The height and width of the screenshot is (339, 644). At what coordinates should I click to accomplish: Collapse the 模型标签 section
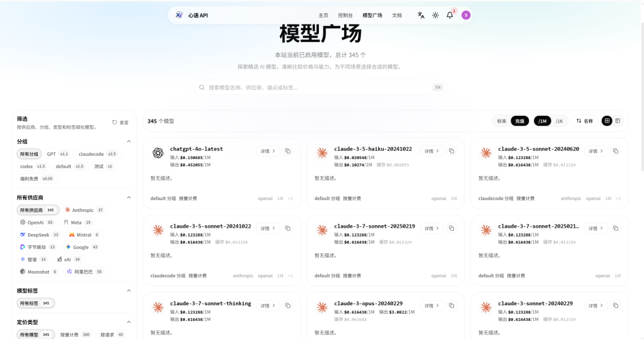128,291
